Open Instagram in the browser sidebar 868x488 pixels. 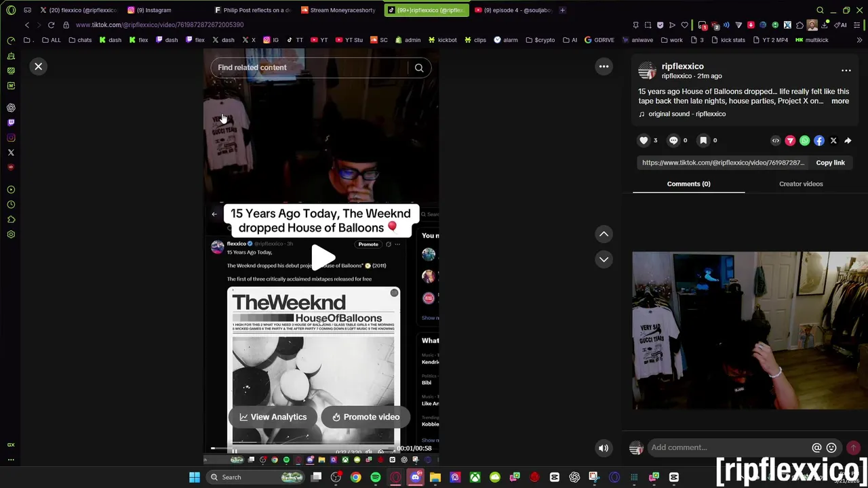[x=11, y=138]
